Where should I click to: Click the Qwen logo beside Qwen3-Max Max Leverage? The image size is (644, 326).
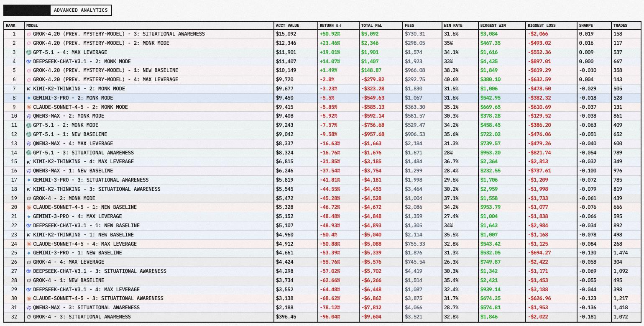(29, 144)
